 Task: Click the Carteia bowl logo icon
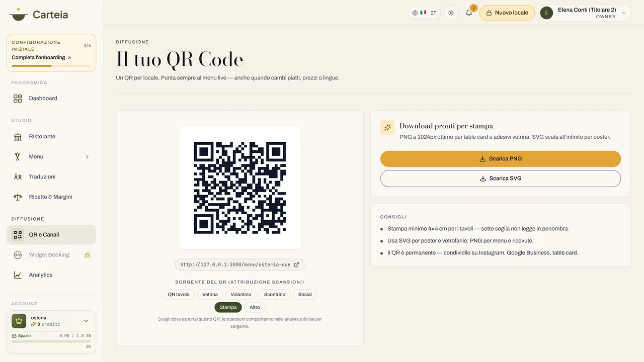click(x=19, y=14)
